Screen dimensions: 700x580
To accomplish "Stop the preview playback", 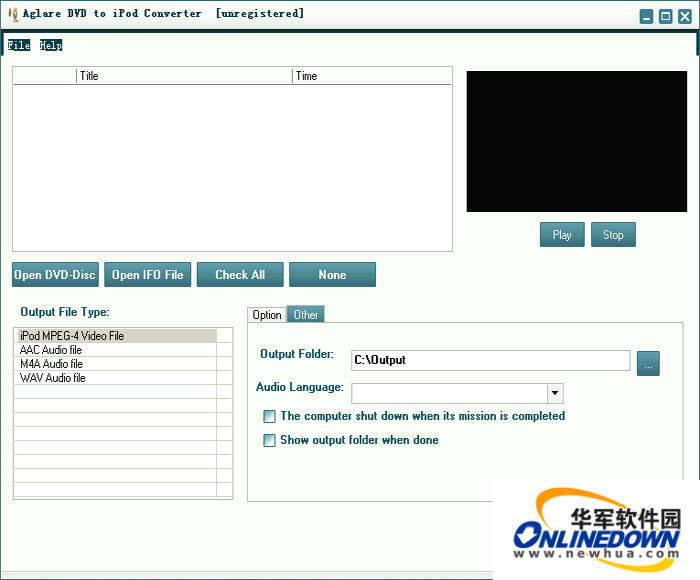I will [x=613, y=234].
